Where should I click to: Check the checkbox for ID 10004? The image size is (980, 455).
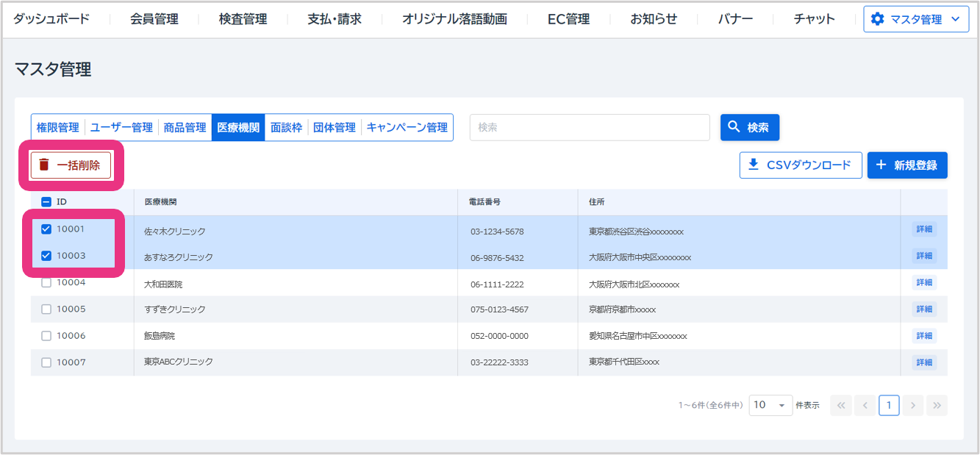click(x=46, y=283)
